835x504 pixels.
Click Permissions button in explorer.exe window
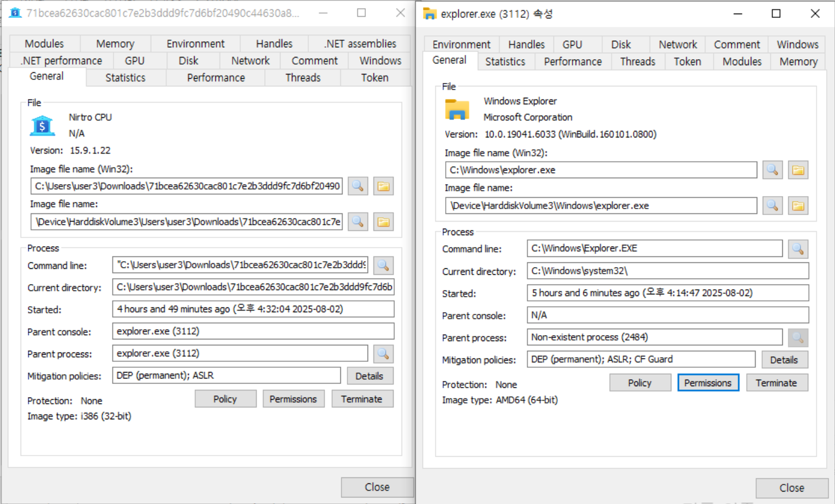click(708, 383)
